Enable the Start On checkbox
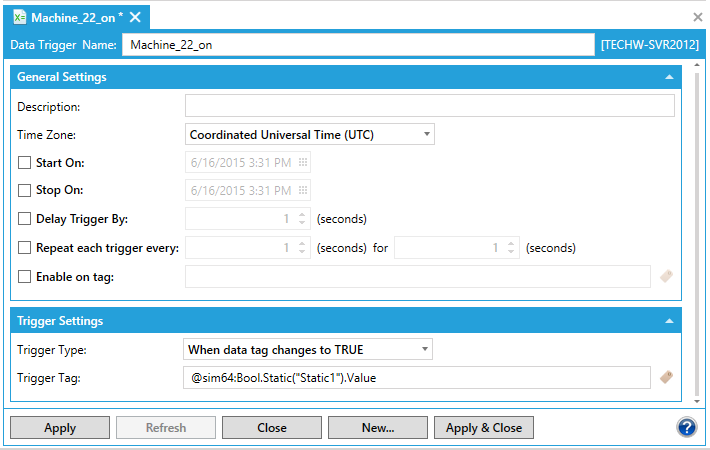This screenshot has height=450, width=710. (x=25, y=162)
